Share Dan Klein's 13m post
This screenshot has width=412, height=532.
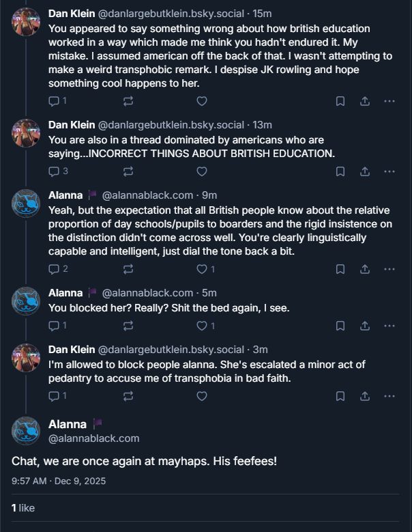pyautogui.click(x=364, y=171)
